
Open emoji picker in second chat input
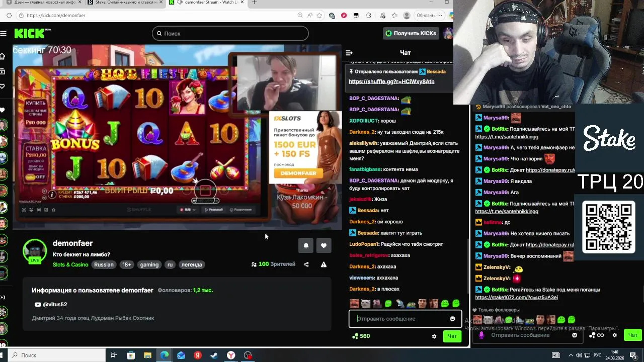(575, 335)
